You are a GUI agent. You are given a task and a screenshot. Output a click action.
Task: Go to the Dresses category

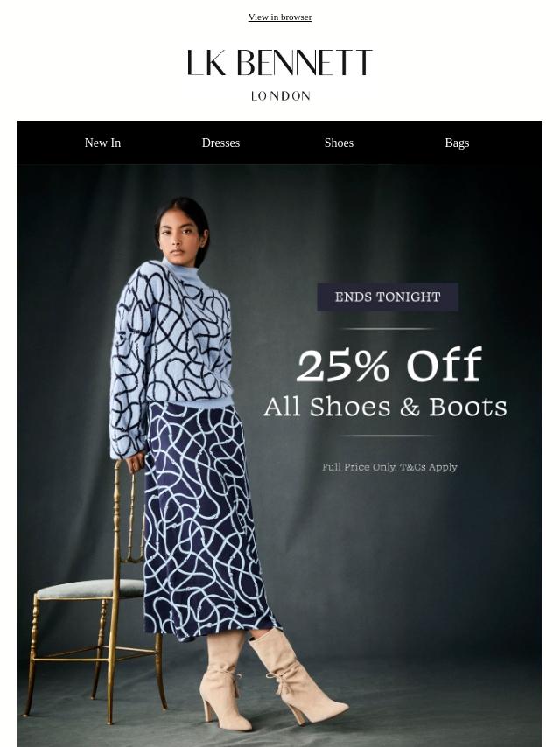point(220,143)
